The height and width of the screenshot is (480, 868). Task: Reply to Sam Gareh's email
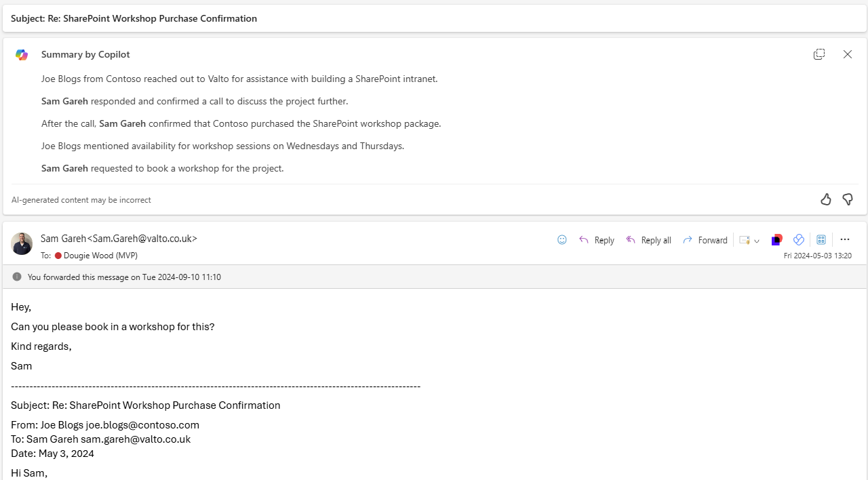[x=597, y=240]
